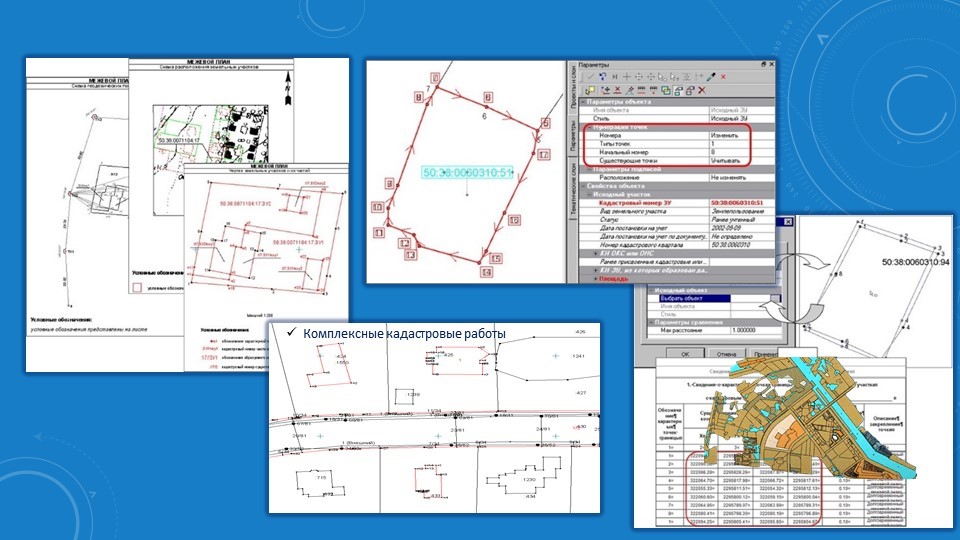
Task: Click the yellow select-object icon in second row
Action: [x=590, y=90]
